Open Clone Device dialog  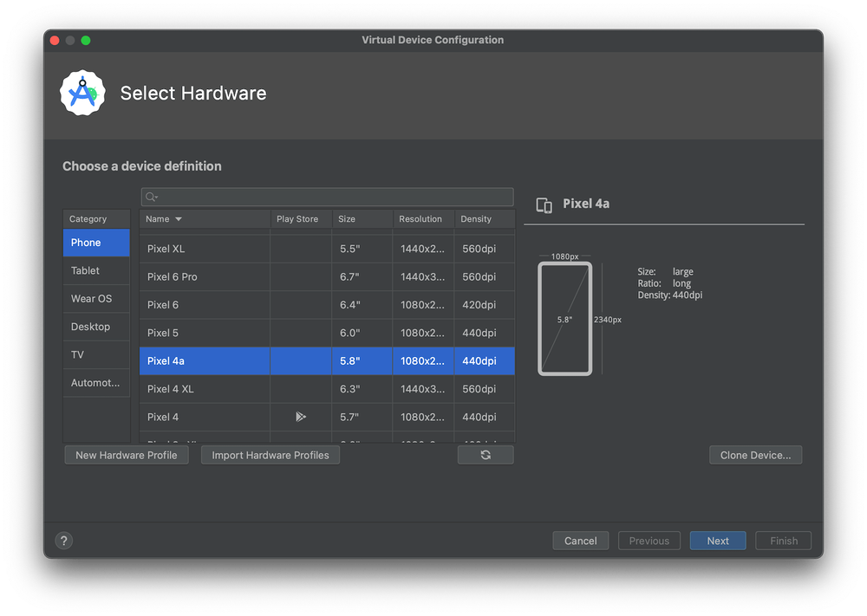(755, 454)
